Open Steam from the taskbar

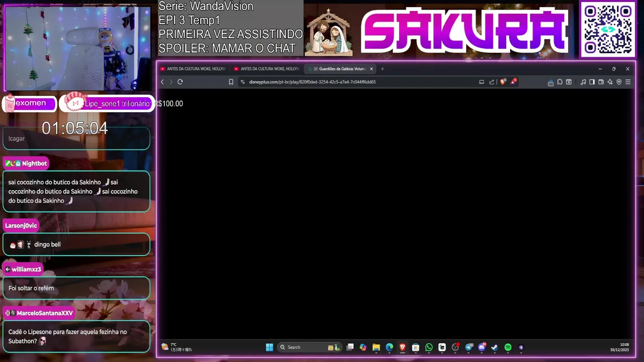click(495, 347)
